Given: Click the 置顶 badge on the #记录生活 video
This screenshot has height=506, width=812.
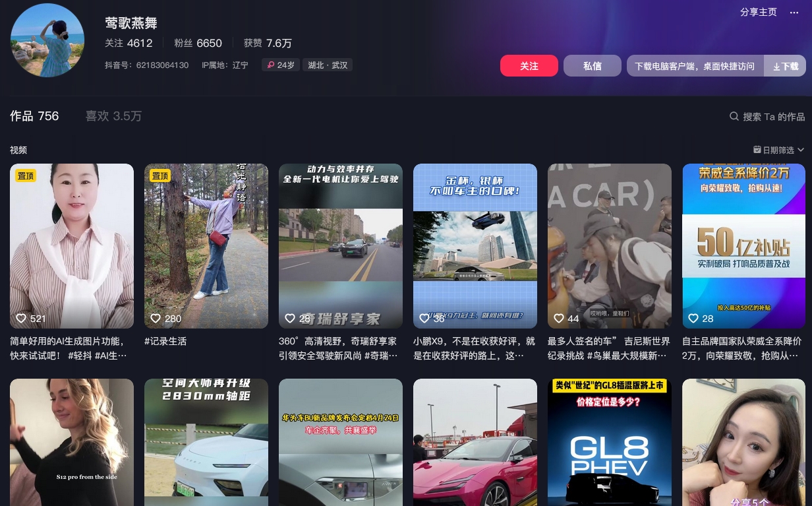Looking at the screenshot, I should [160, 175].
